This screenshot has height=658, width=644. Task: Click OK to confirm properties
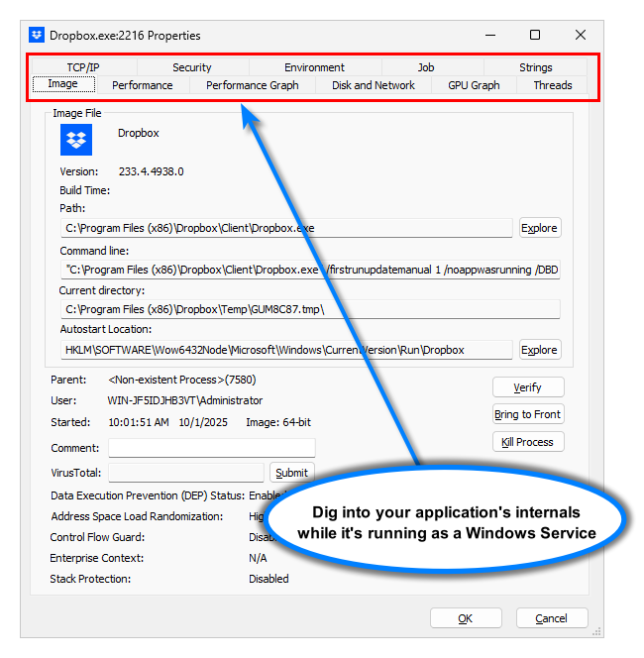click(465, 618)
